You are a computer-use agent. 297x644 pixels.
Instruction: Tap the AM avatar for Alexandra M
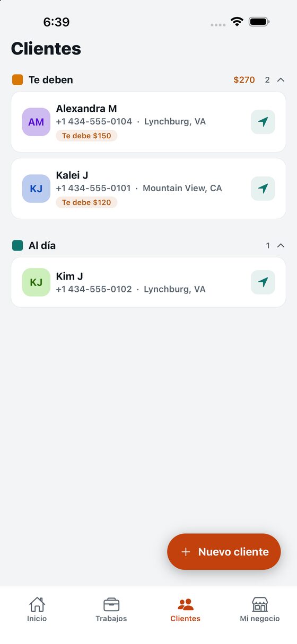click(x=36, y=122)
